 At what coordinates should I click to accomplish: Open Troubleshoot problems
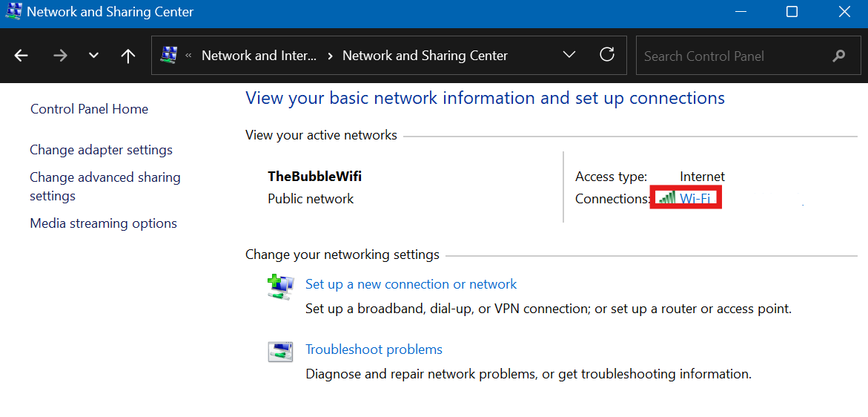pyautogui.click(x=374, y=349)
